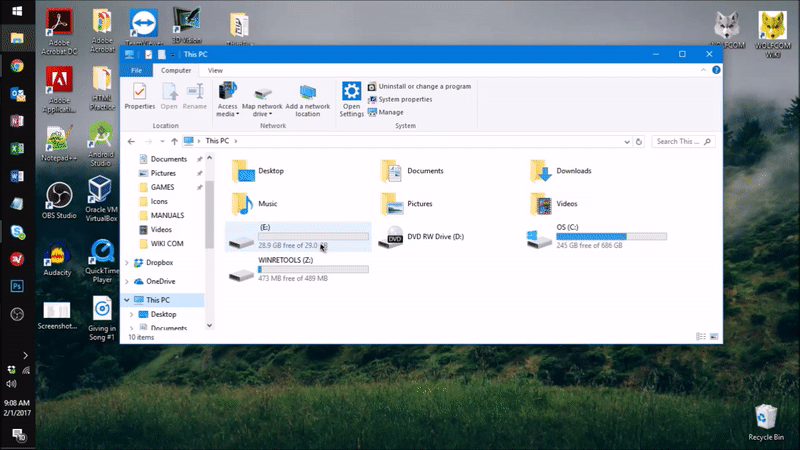Expand the OneDrive tree node
Viewport: 800px width, 450px height.
(x=127, y=281)
